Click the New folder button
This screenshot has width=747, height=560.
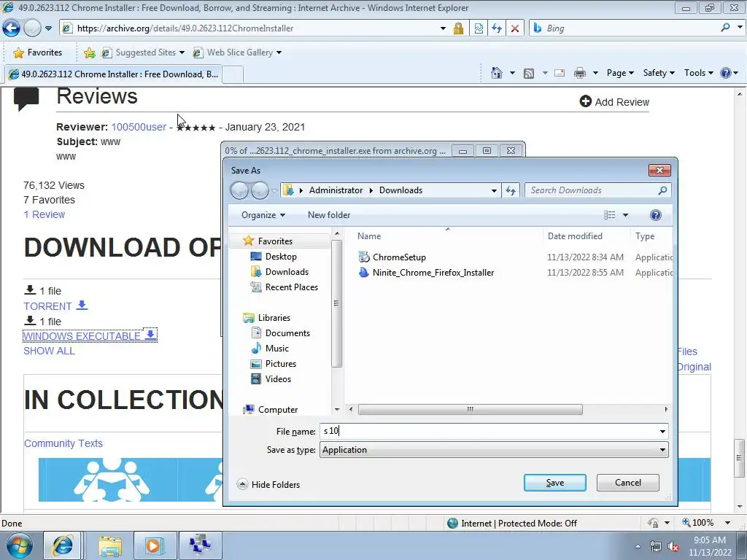click(x=329, y=215)
